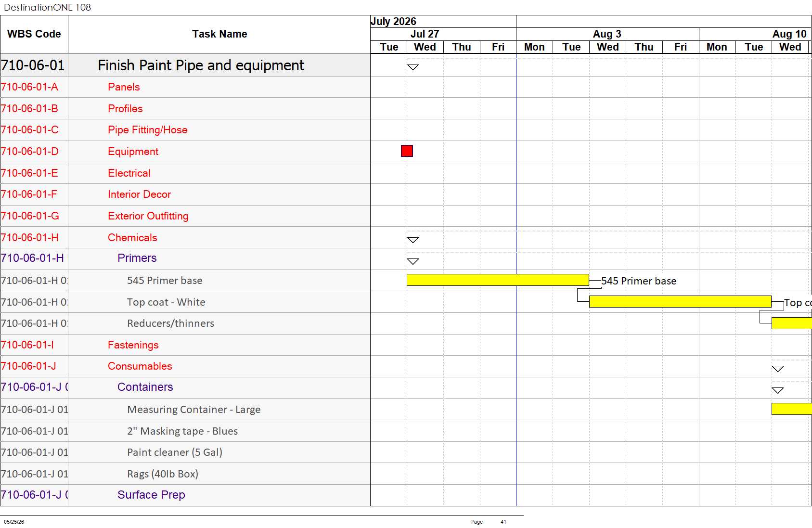
Task: Select the Containers task name
Action: point(145,387)
